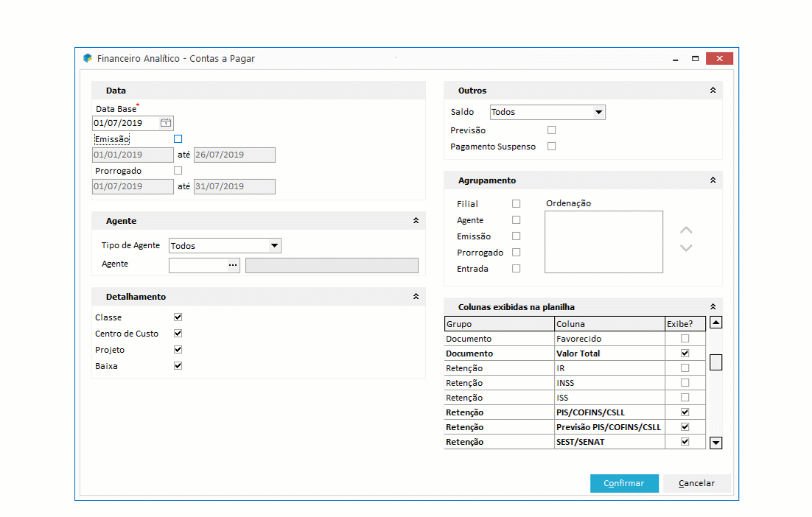Group by Entrada checkbox
The height and width of the screenshot is (517, 812).
coord(517,269)
